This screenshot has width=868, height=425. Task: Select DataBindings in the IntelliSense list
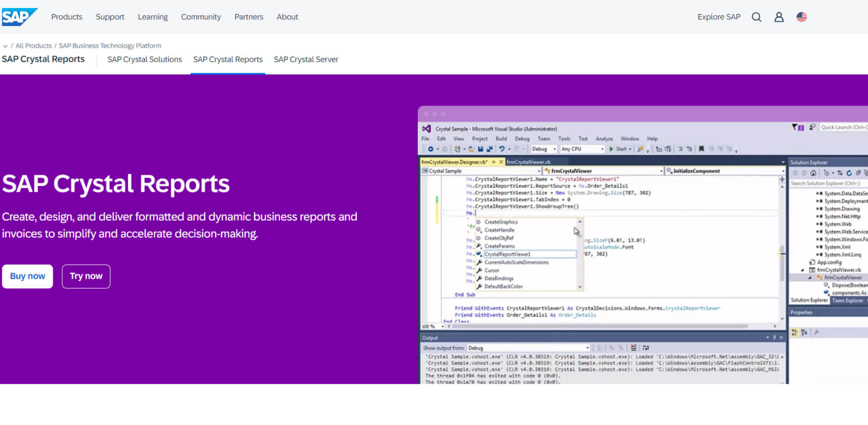(x=499, y=278)
